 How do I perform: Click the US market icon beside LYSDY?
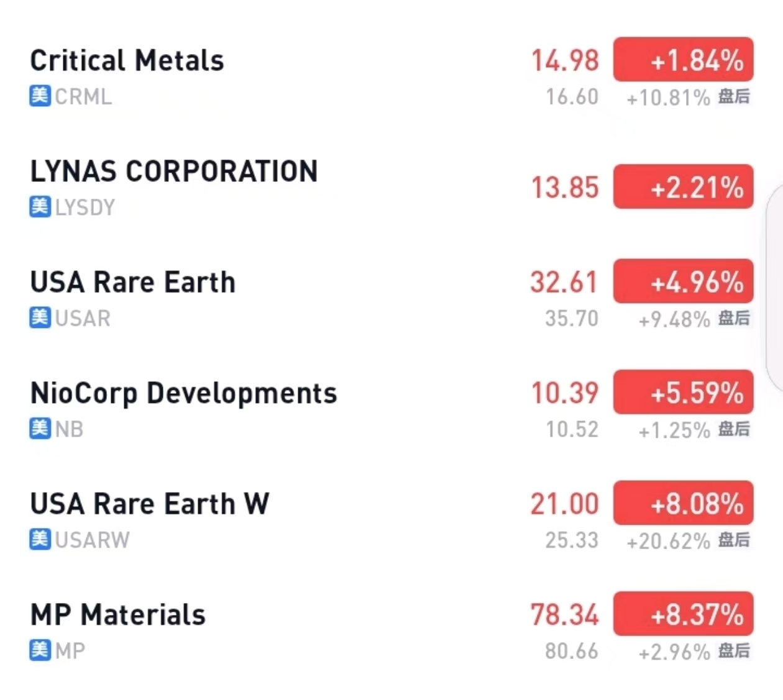coord(40,207)
